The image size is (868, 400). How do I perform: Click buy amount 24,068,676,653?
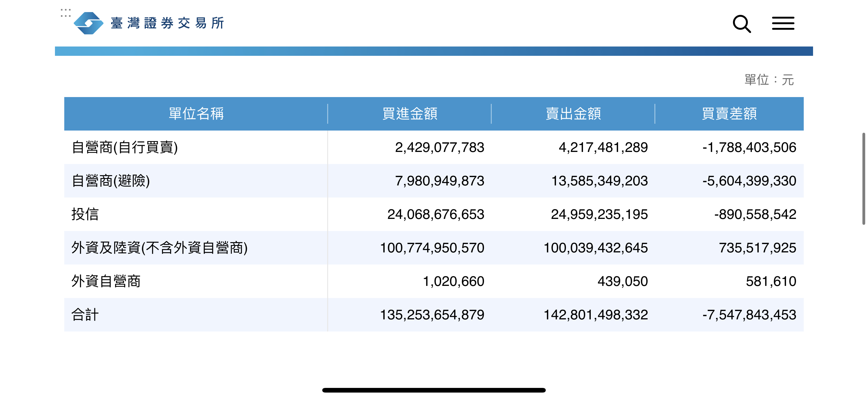[436, 215]
